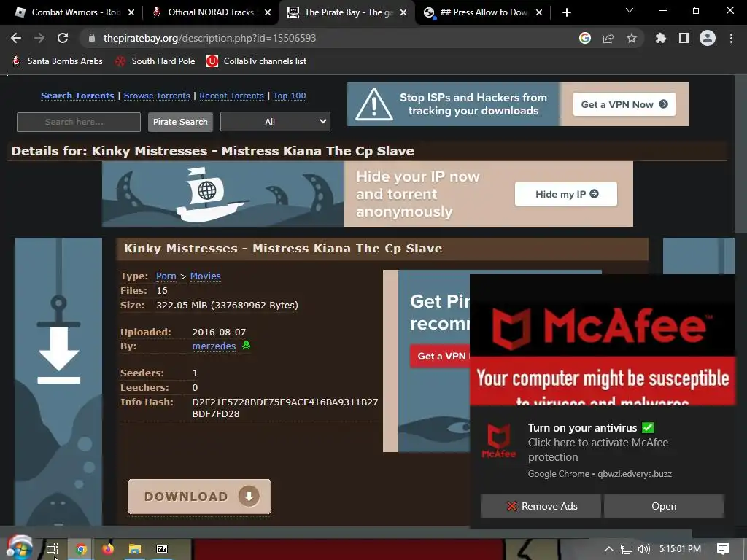Image resolution: width=747 pixels, height=560 pixels.
Task: Open the share this page icon
Action: (x=608, y=38)
